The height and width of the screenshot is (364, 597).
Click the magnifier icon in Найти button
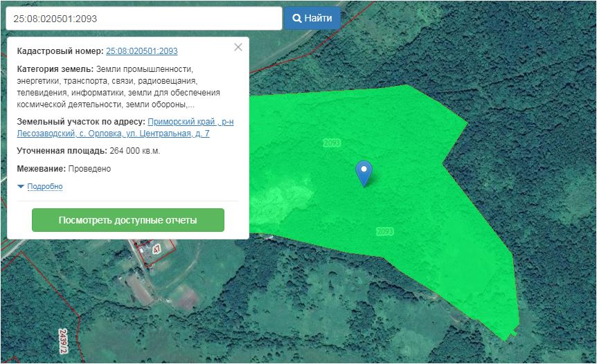(296, 18)
